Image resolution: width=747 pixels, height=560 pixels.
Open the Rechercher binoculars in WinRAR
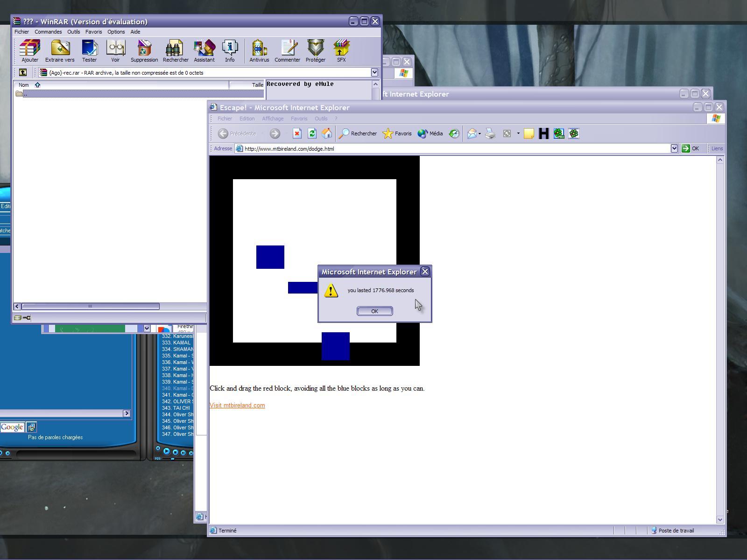point(176,51)
